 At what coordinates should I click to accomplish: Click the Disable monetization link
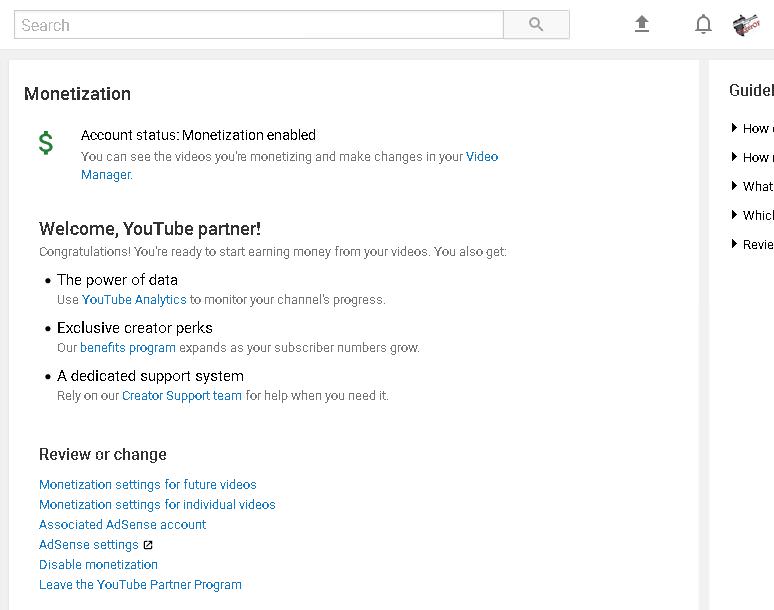[98, 565]
